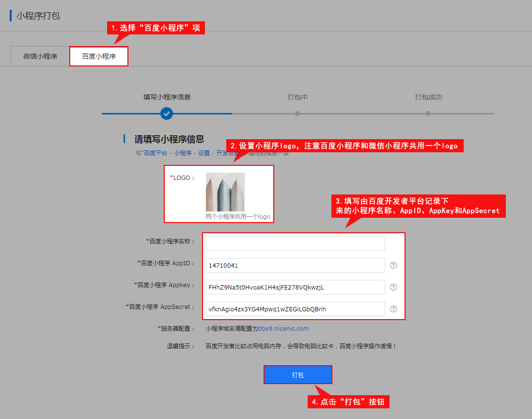Click the 打包中 progress step dot
This screenshot has width=532, height=419.
[297, 113]
